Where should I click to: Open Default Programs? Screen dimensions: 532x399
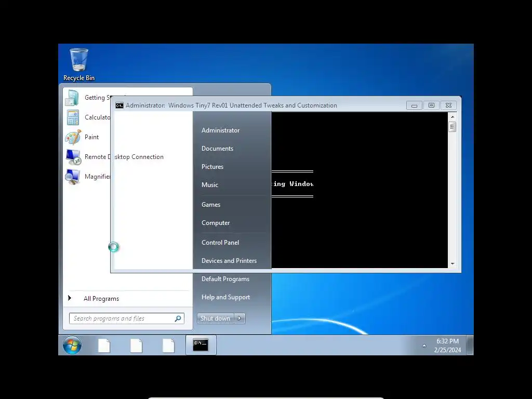(x=225, y=279)
